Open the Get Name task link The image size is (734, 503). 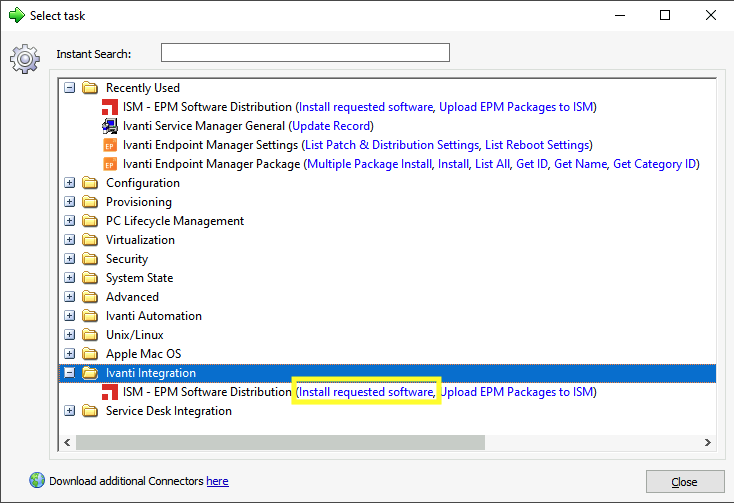click(x=580, y=164)
